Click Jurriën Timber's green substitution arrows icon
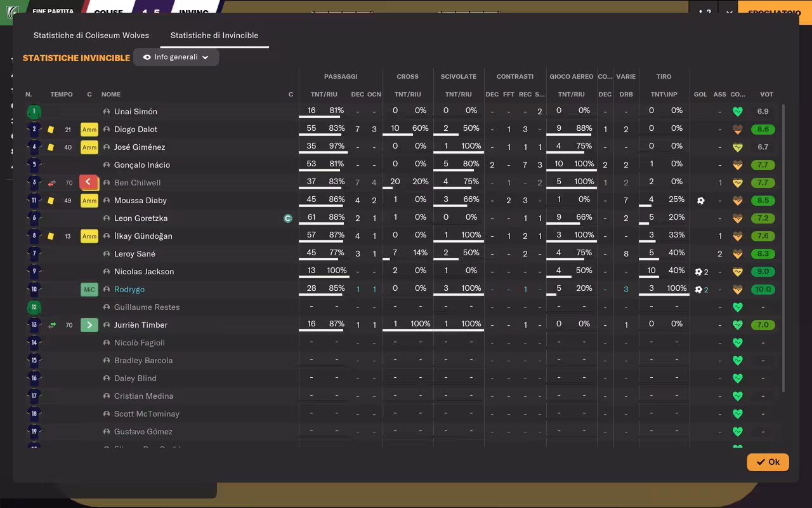812x508 pixels. click(x=52, y=325)
